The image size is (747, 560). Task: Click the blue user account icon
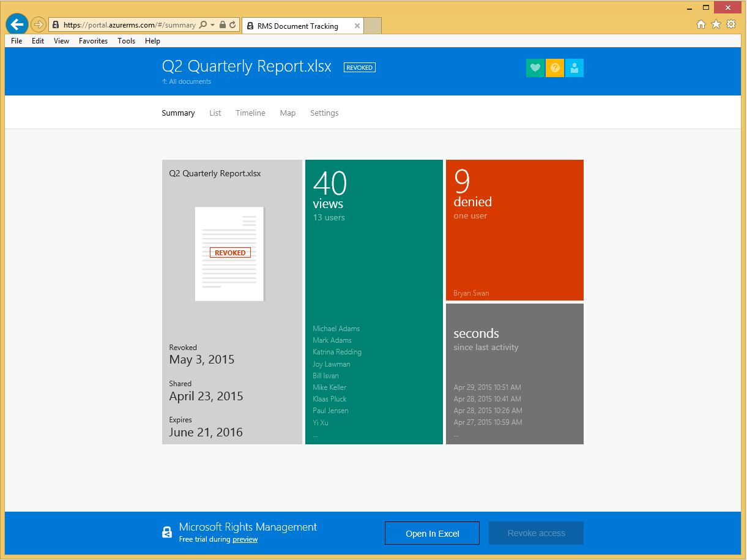coord(574,68)
